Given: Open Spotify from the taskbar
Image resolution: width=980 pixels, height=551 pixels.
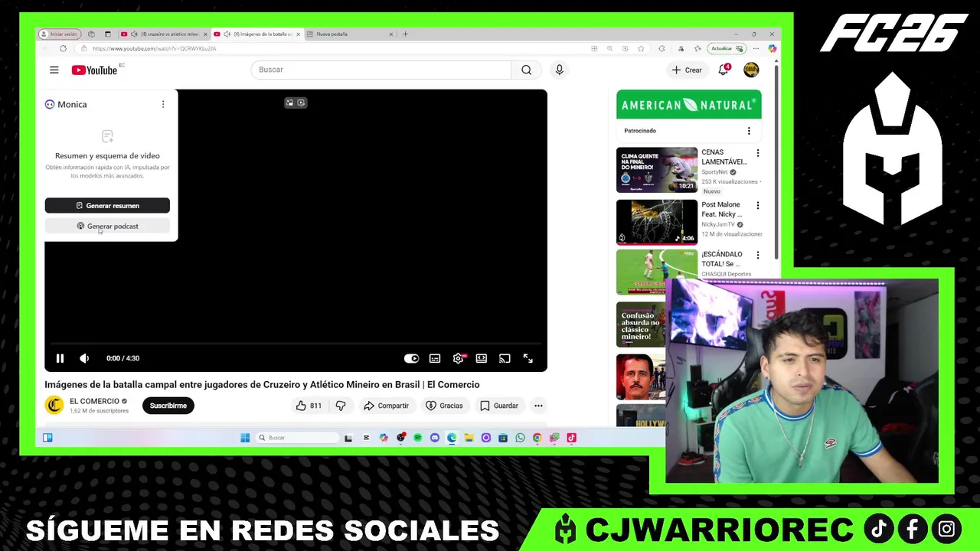Looking at the screenshot, I should pos(418,438).
